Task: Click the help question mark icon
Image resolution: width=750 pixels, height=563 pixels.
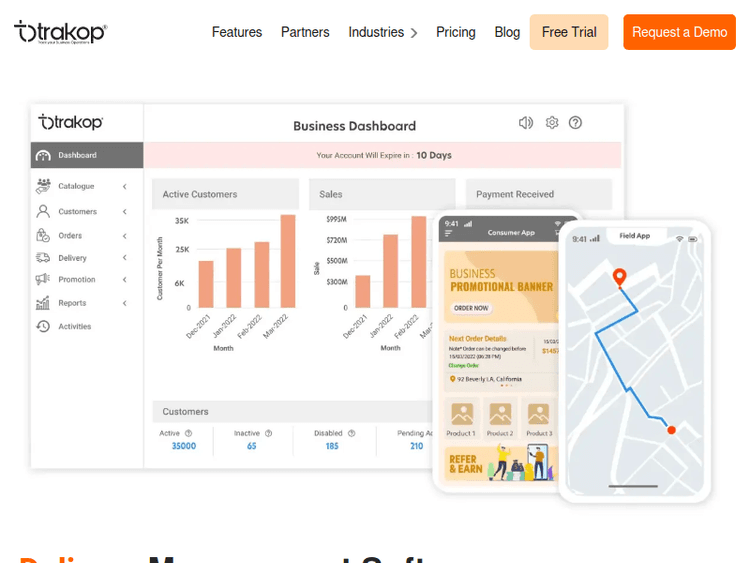Action: (575, 123)
